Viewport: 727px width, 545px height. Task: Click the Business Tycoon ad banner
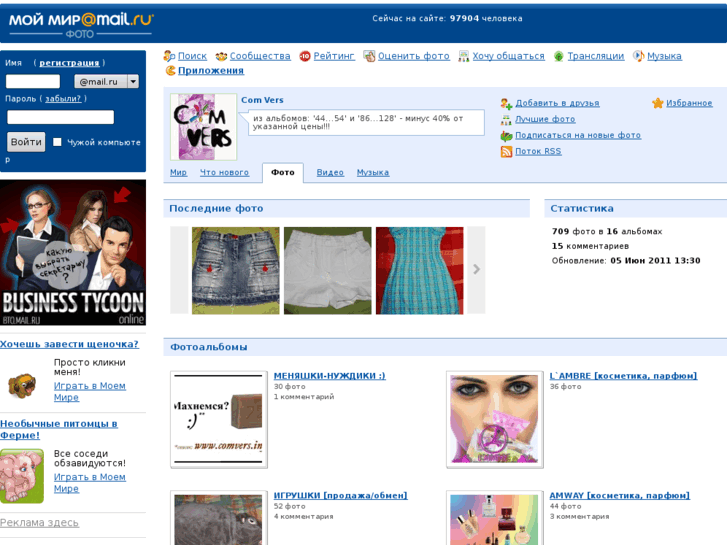(73, 253)
